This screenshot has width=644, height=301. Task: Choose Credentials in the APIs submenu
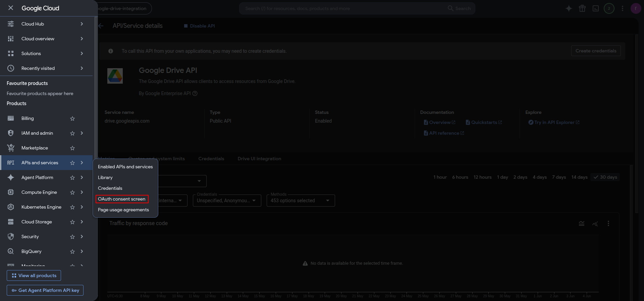pyautogui.click(x=110, y=188)
